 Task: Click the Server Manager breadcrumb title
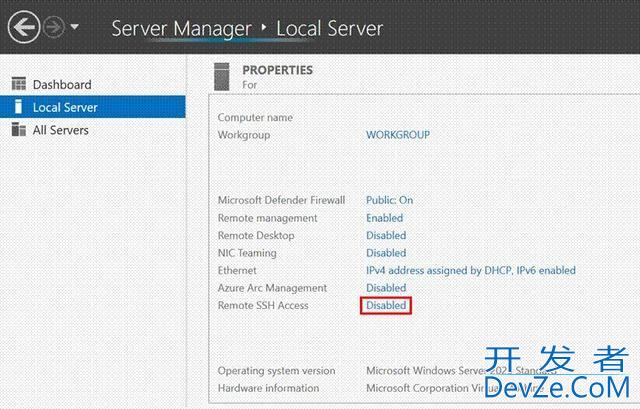pos(181,29)
